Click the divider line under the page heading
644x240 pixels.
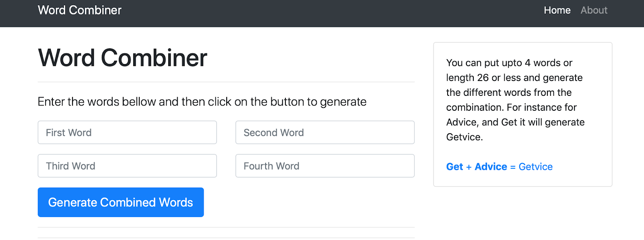(x=226, y=82)
